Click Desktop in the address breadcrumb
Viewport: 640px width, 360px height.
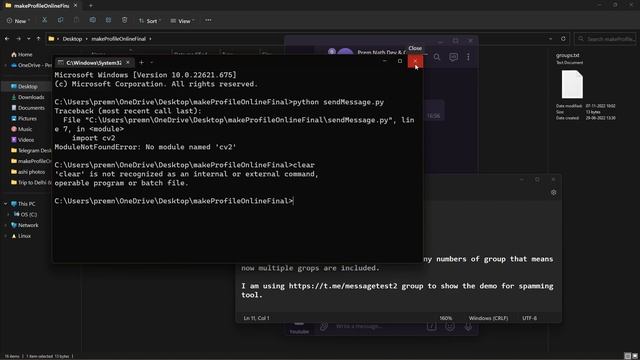point(72,39)
